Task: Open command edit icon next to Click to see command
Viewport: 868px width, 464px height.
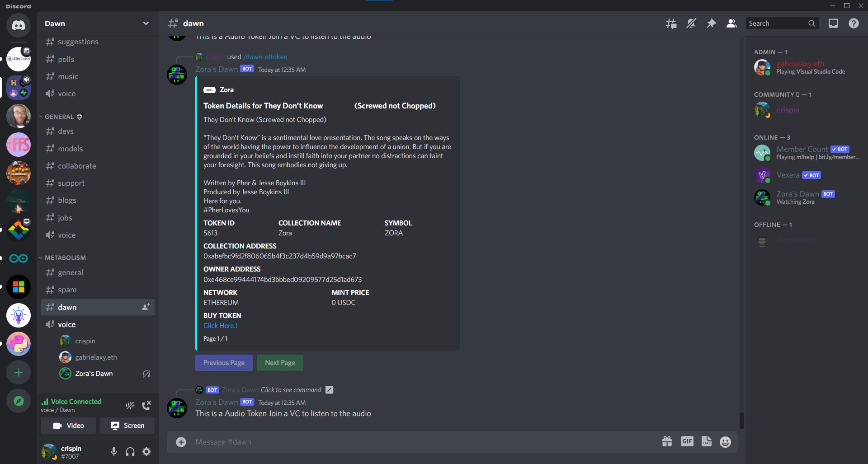Action: coord(330,390)
